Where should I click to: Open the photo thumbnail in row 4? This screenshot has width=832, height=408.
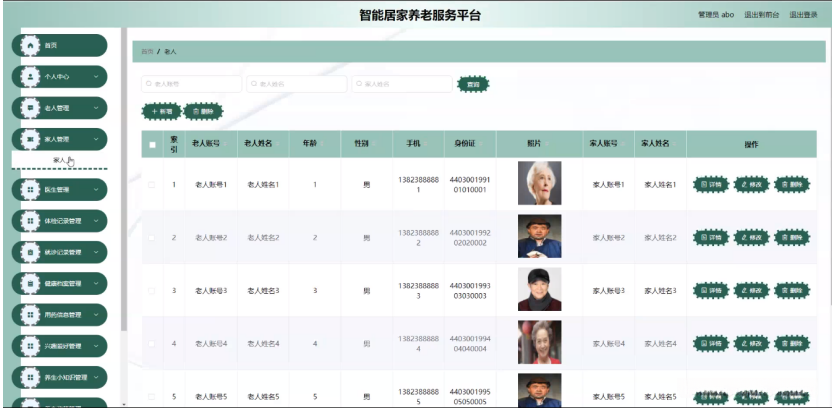540,342
